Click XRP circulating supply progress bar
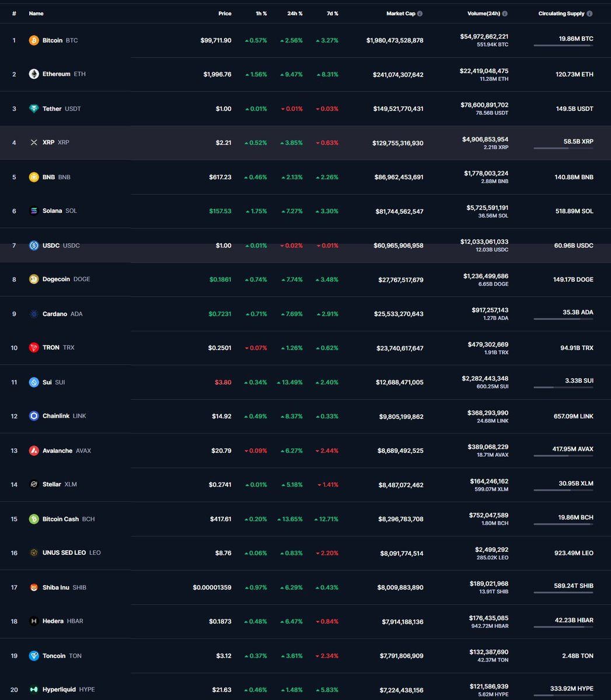 (563, 148)
